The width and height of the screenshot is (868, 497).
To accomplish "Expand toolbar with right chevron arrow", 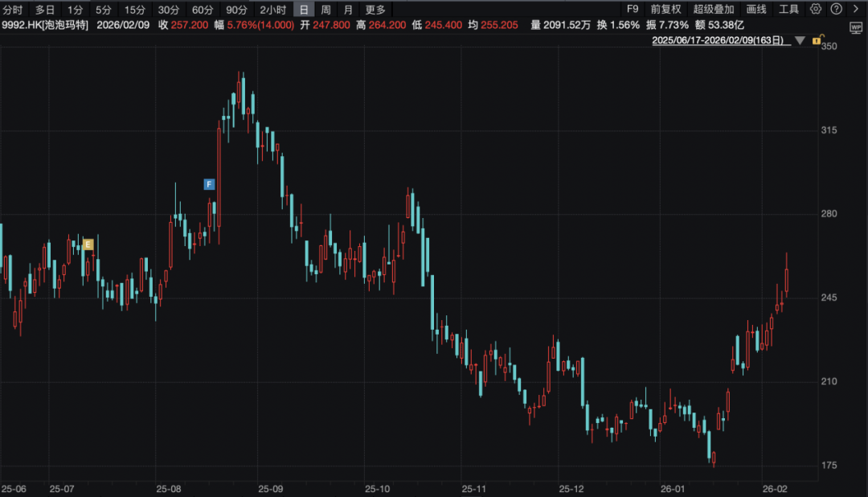I will tap(856, 9).
